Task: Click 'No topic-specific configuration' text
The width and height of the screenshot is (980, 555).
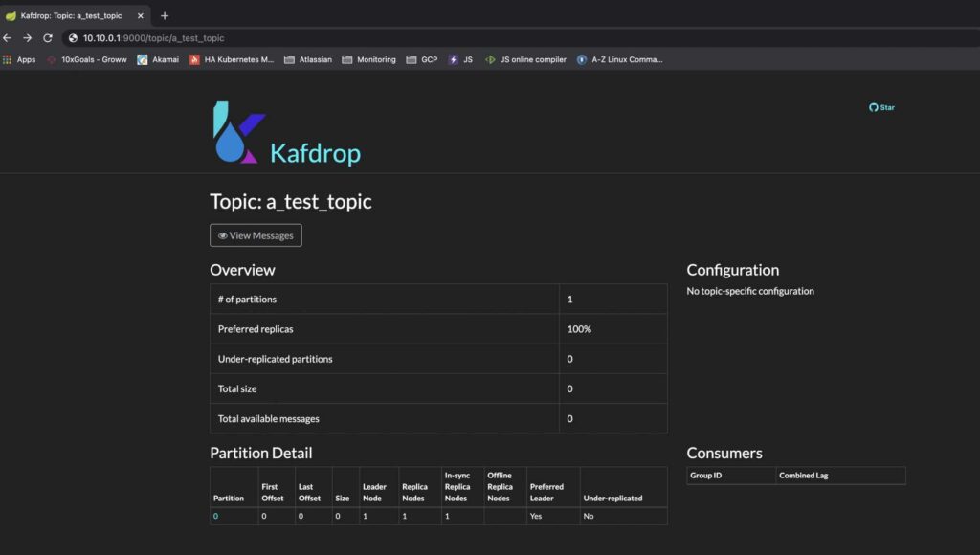Action: (x=750, y=291)
